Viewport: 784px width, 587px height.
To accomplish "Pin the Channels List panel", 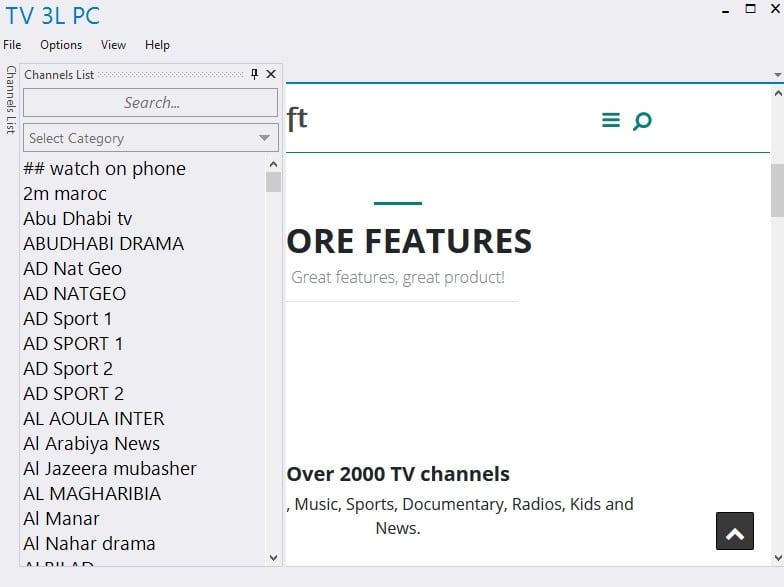I will coord(254,74).
